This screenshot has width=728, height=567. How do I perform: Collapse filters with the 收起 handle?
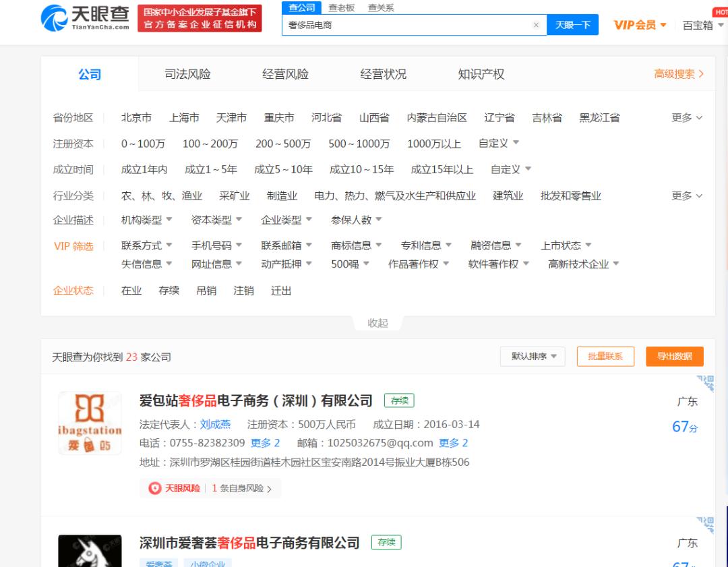point(377,323)
